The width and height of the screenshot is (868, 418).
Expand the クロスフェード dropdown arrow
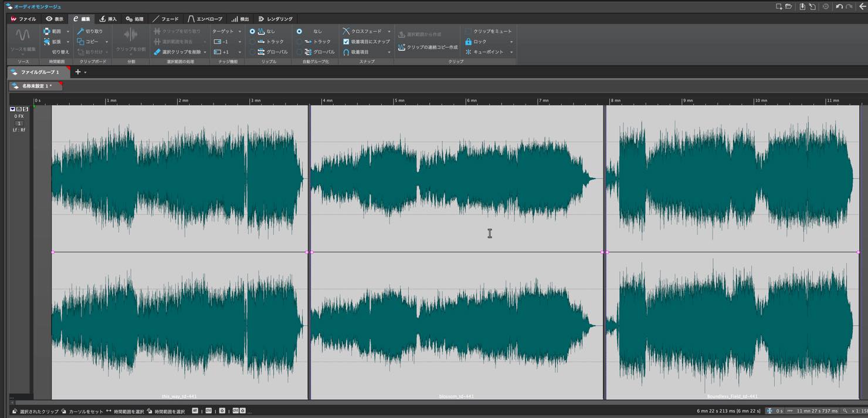pyautogui.click(x=389, y=31)
